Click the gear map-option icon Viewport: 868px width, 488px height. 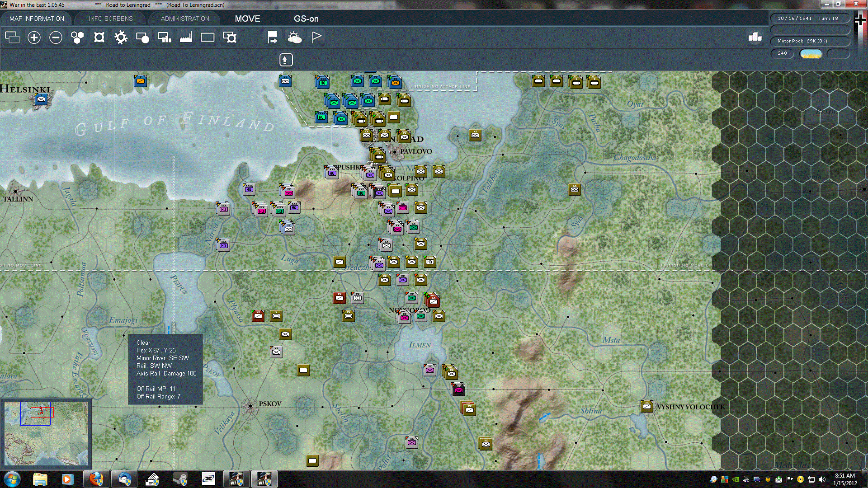[121, 37]
